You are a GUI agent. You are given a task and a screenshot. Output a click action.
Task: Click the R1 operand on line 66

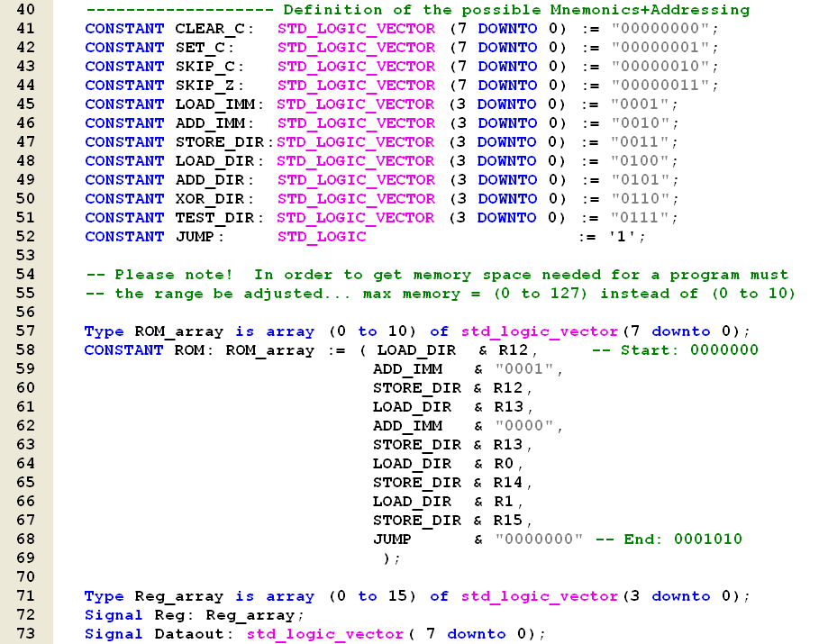click(504, 502)
